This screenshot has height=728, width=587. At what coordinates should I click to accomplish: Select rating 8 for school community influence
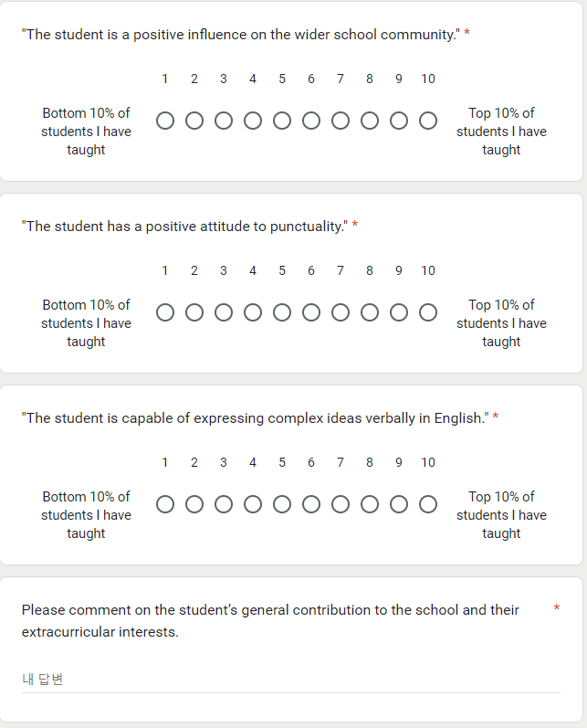(x=370, y=121)
